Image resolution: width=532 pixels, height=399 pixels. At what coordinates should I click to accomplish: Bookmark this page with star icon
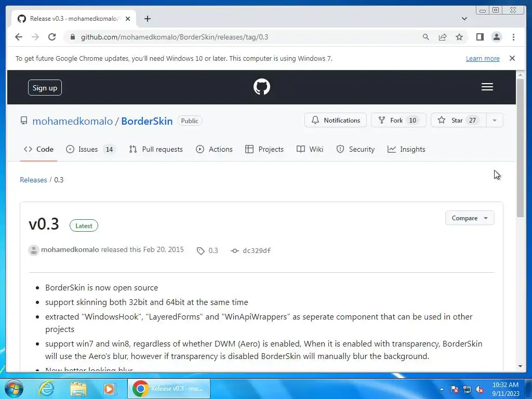[x=459, y=37]
